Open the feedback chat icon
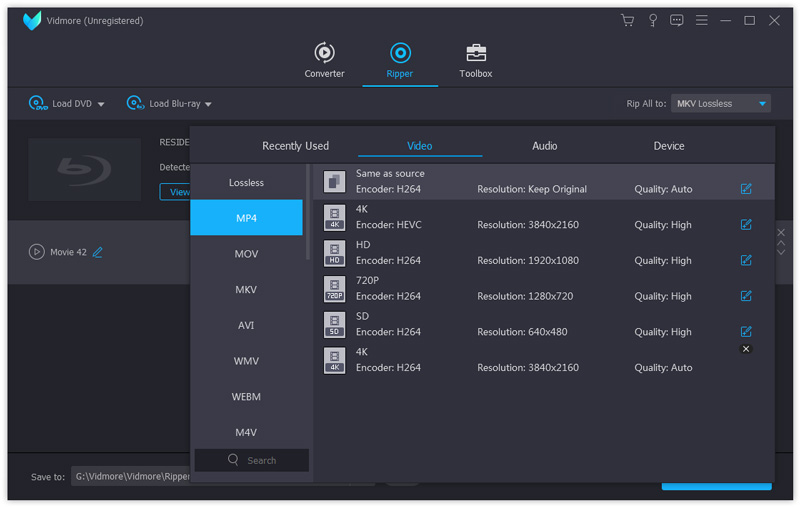800x507 pixels. pyautogui.click(x=677, y=20)
